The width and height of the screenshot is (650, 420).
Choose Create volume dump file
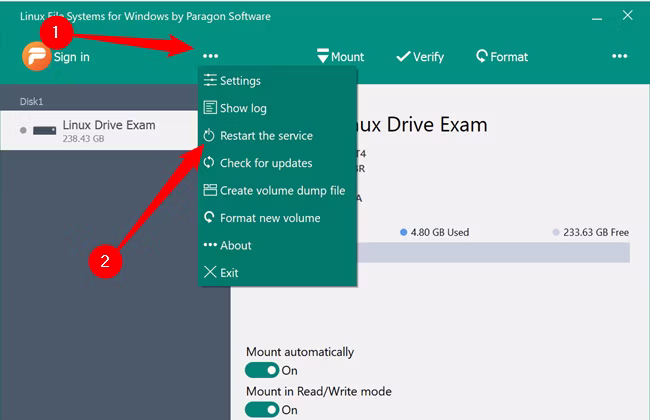click(x=277, y=190)
